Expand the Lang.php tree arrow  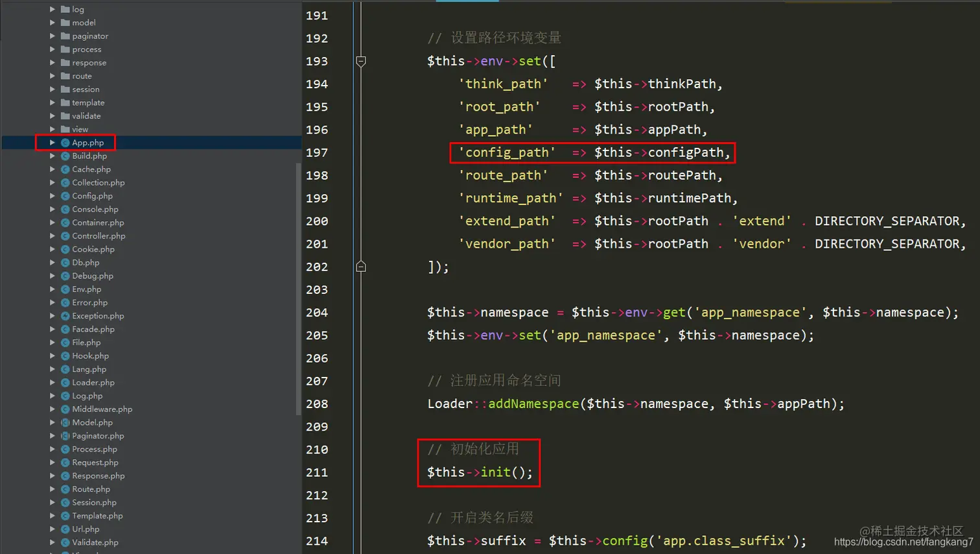point(52,369)
